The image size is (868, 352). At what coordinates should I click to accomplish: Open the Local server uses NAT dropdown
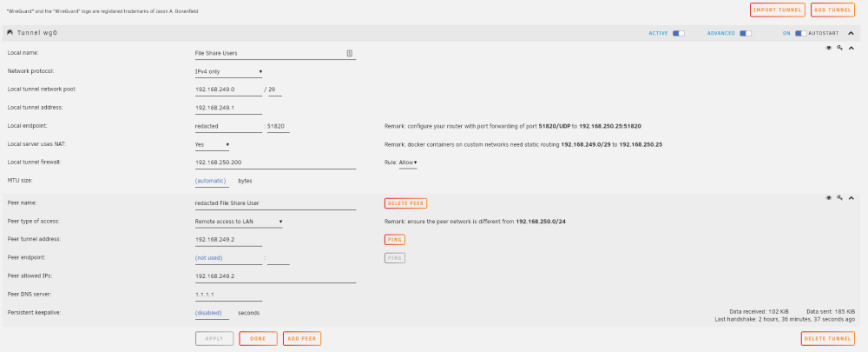pyautogui.click(x=212, y=144)
